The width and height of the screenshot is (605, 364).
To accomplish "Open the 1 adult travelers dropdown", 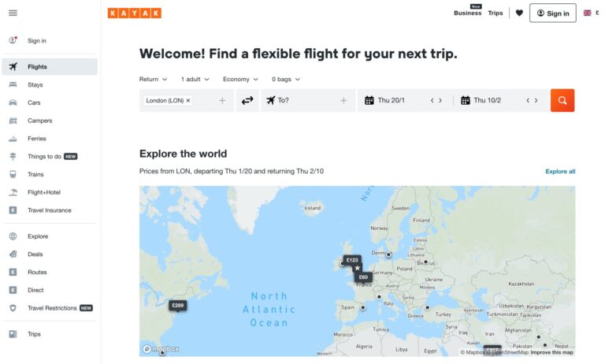I will pyautogui.click(x=195, y=79).
